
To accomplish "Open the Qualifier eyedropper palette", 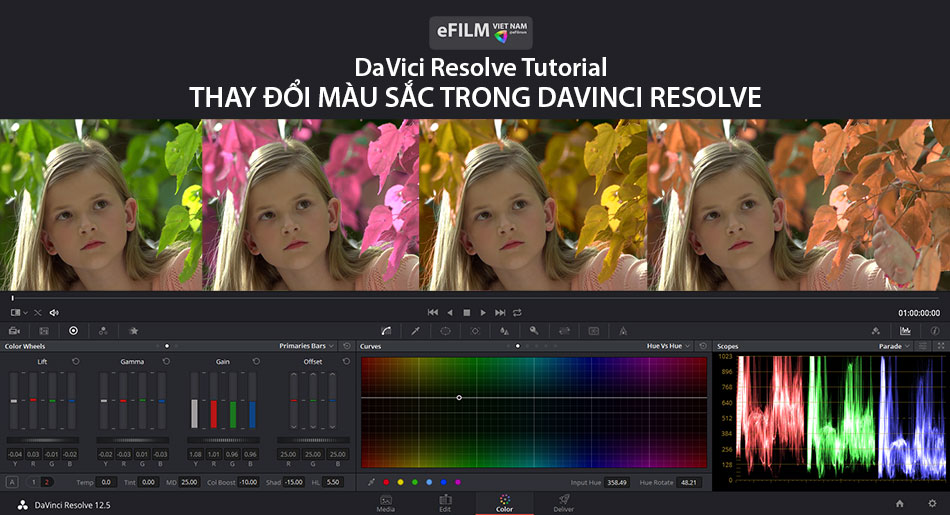I will tap(416, 331).
